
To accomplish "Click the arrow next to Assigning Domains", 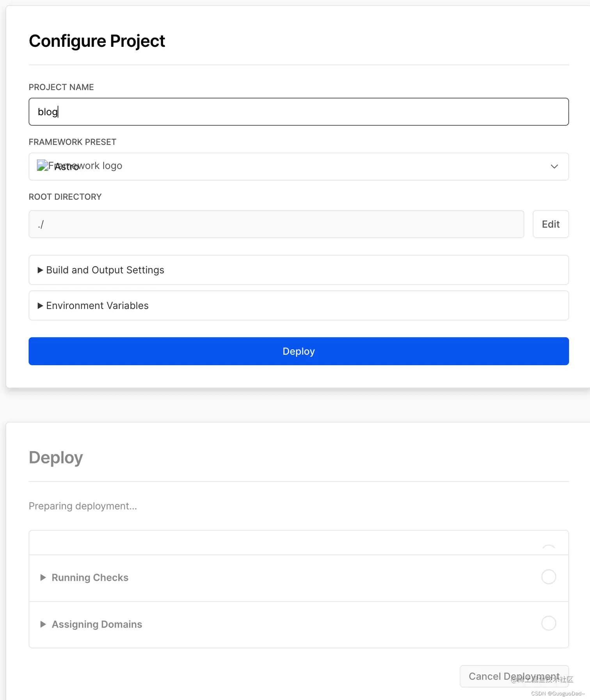I will point(43,624).
